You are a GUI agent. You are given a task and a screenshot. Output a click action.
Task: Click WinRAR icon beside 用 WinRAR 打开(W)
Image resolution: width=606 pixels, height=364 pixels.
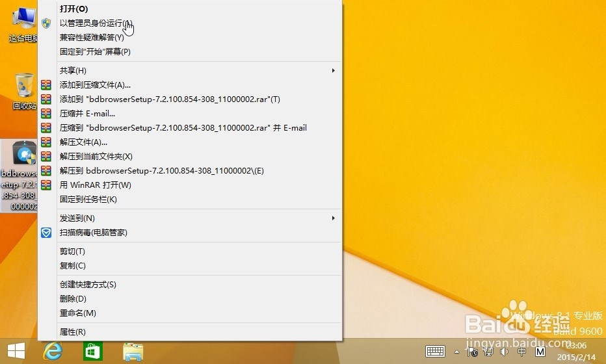point(46,185)
